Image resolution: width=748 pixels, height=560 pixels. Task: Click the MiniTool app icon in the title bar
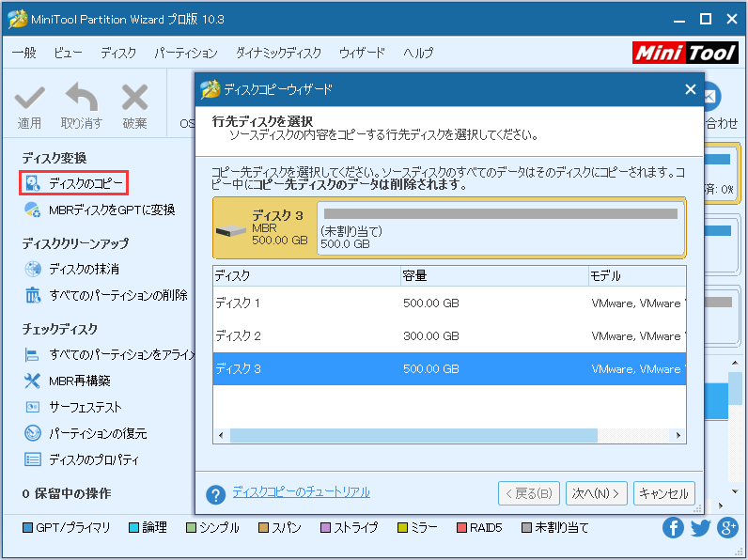pos(17,19)
